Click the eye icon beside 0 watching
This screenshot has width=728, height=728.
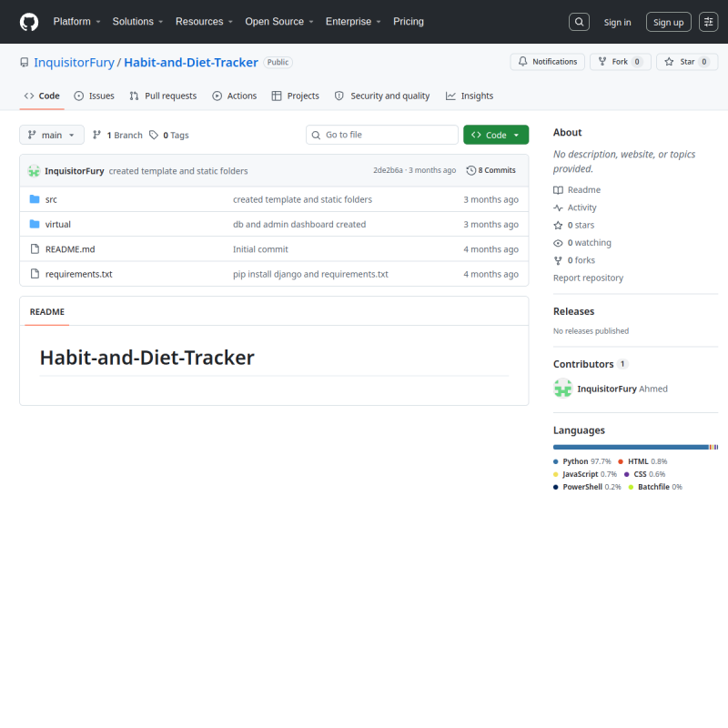[x=558, y=243]
